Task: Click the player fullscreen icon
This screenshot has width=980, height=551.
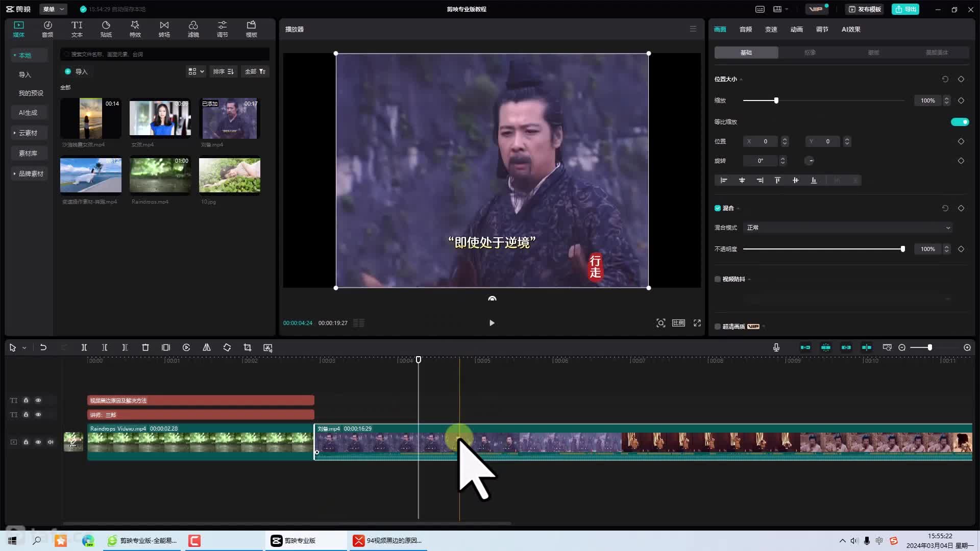Action: pos(697,323)
